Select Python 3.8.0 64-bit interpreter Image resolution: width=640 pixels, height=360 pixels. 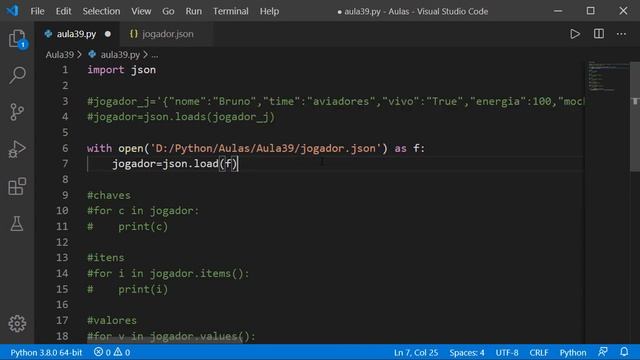tap(46, 352)
